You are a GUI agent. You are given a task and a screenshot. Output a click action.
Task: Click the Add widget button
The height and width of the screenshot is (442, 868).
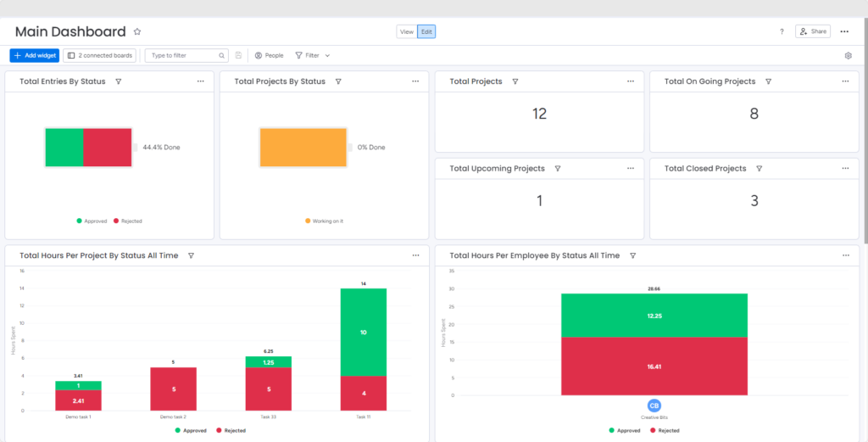(34, 55)
